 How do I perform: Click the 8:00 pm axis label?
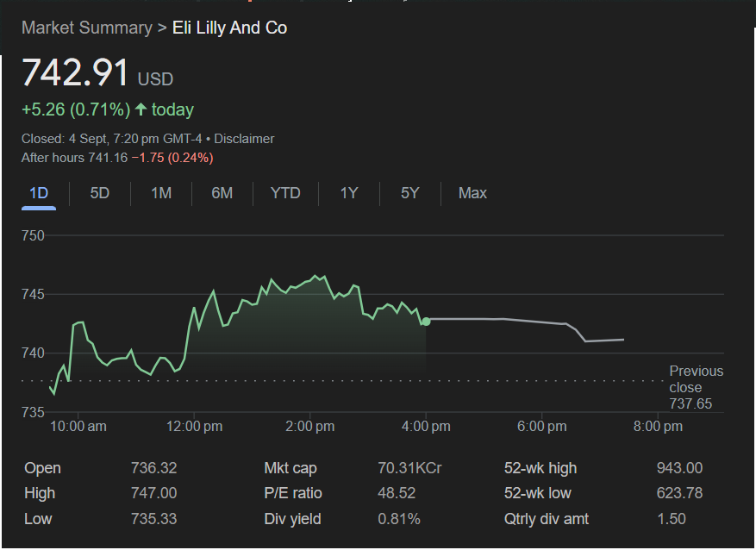click(x=658, y=427)
